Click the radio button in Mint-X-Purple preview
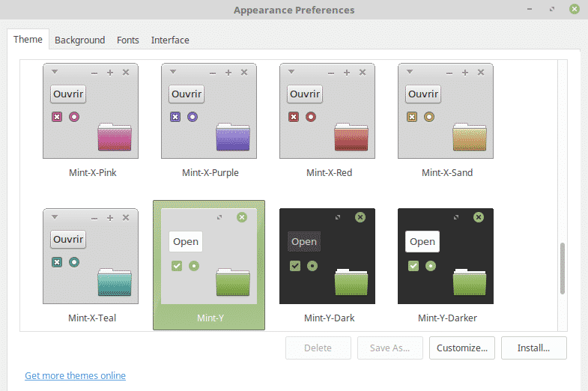Screen dimensions: 588x391 click(x=193, y=117)
